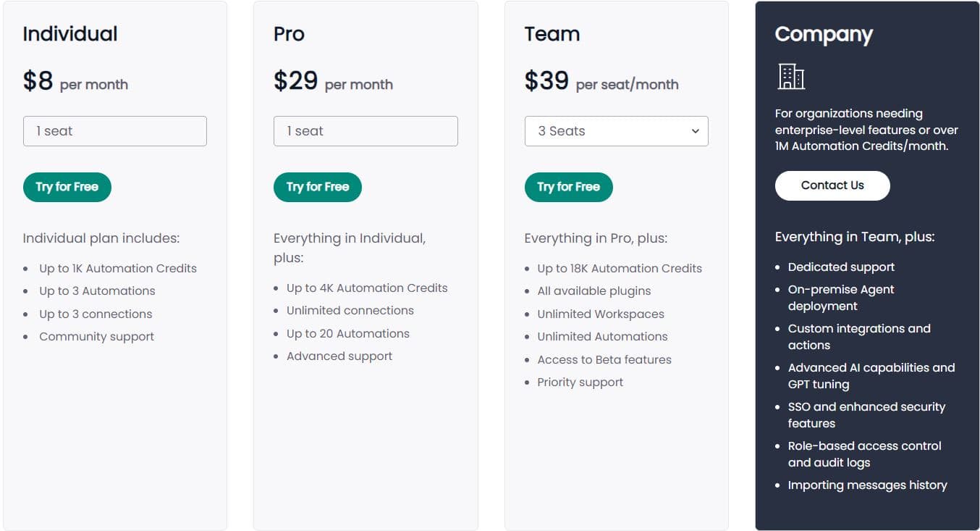The height and width of the screenshot is (531, 980).
Task: Click the Company building icon
Action: pos(789,76)
